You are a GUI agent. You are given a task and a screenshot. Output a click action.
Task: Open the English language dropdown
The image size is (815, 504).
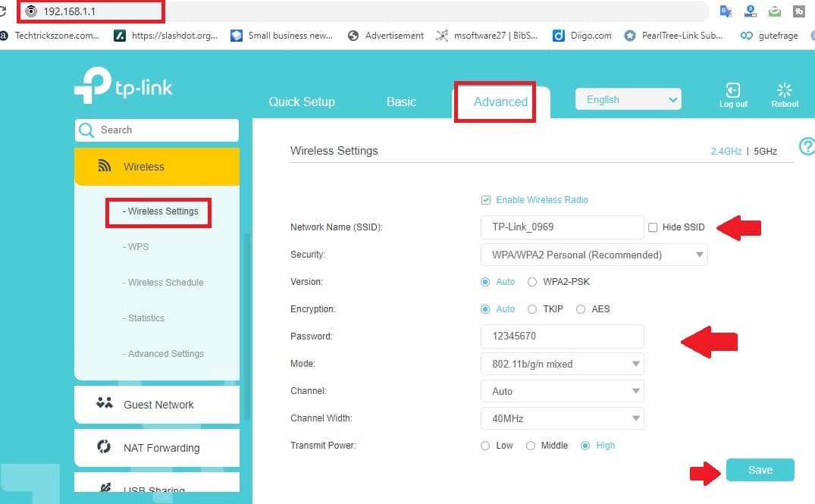coord(628,99)
